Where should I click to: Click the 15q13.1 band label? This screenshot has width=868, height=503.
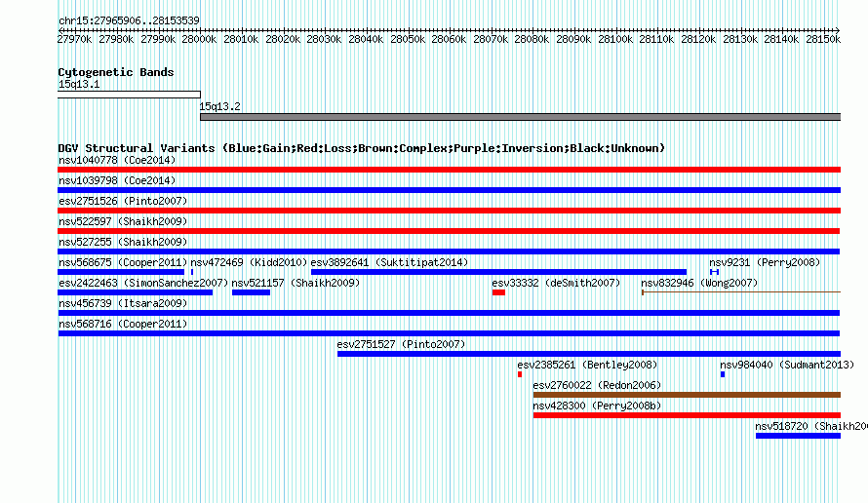79,84
